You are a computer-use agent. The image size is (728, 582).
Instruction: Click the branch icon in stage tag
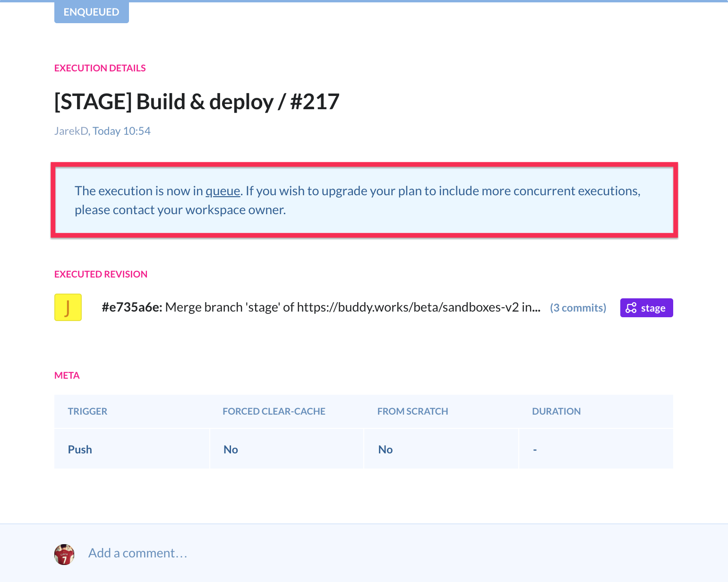[631, 308]
